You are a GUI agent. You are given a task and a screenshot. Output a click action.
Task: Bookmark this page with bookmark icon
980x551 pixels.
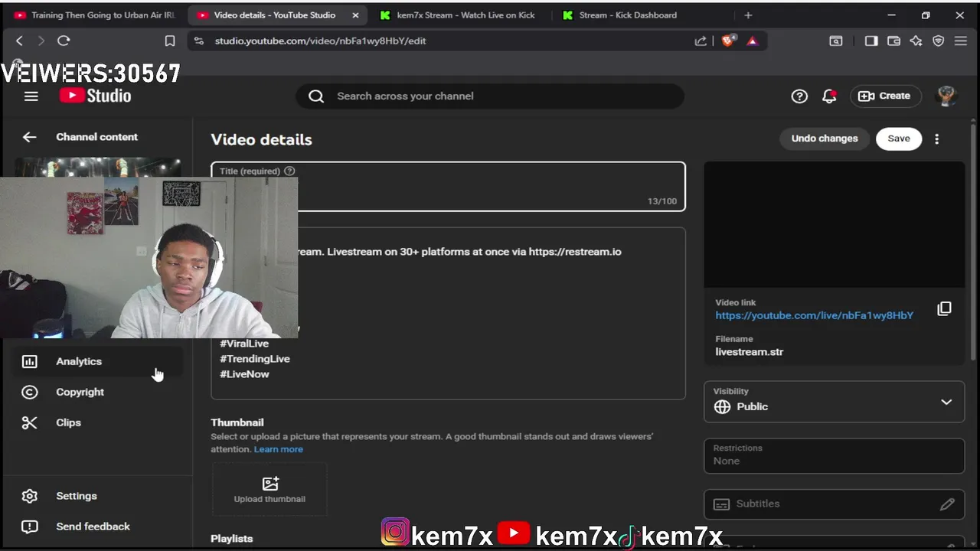tap(170, 41)
